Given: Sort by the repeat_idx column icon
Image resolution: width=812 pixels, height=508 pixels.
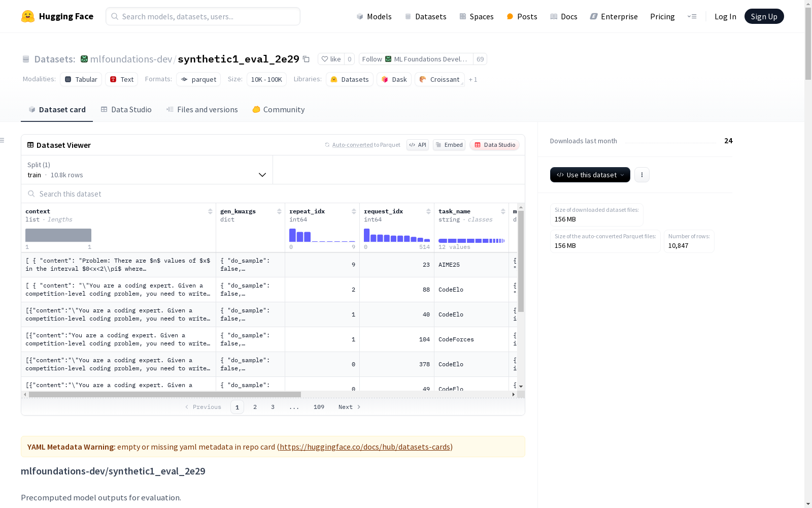Looking at the screenshot, I should [x=354, y=211].
